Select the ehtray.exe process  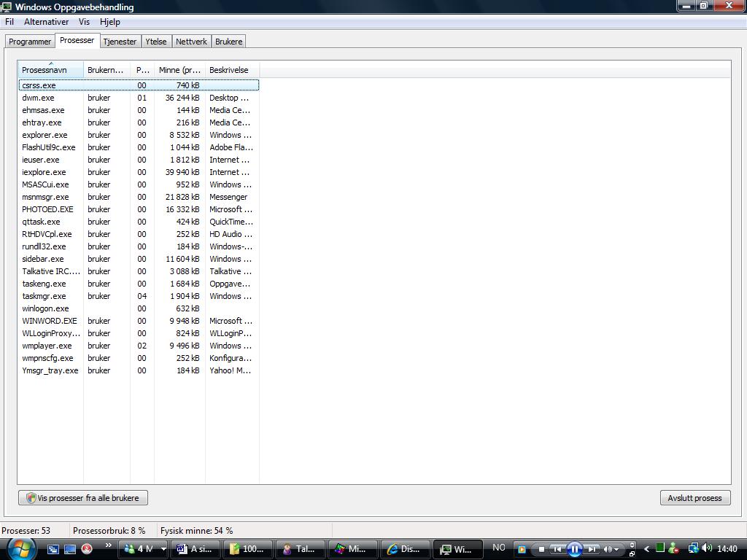(x=139, y=122)
